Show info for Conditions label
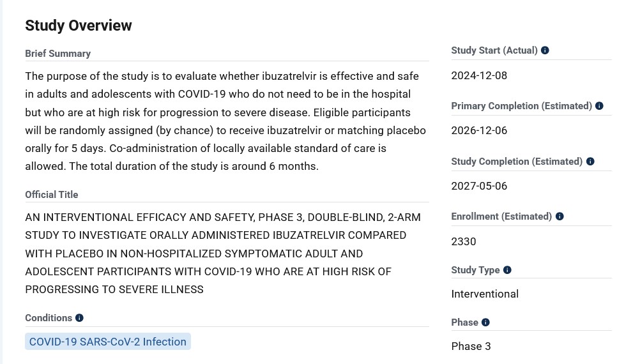Image resolution: width=617 pixels, height=364 pixels. click(79, 318)
